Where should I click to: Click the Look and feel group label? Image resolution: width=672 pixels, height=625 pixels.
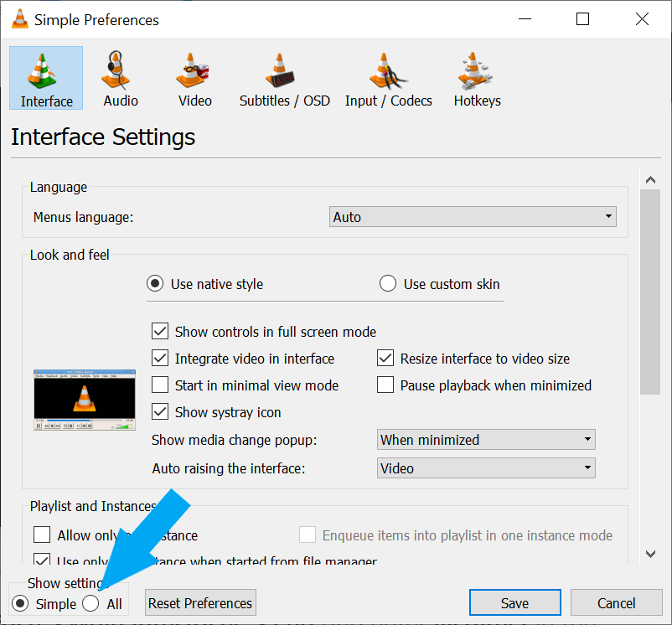click(70, 255)
